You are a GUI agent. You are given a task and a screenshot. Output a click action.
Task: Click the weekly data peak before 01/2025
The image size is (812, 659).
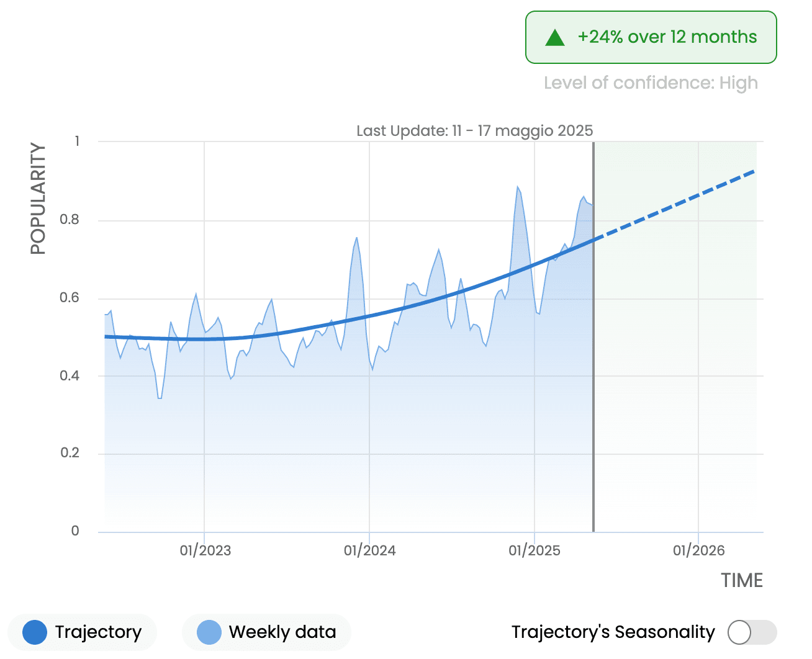[517, 187]
